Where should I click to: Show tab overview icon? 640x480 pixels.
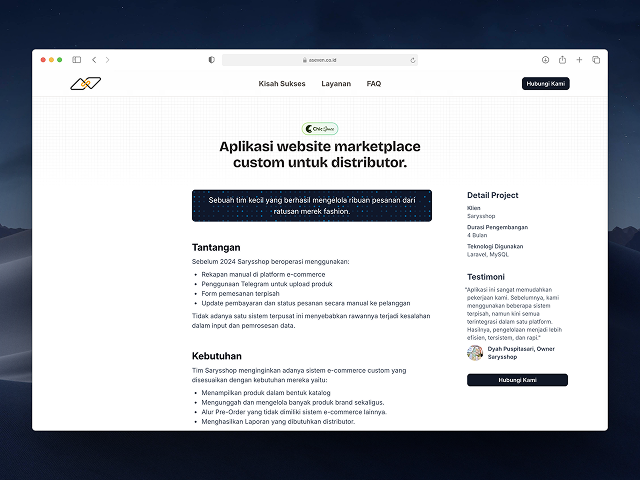coord(596,60)
